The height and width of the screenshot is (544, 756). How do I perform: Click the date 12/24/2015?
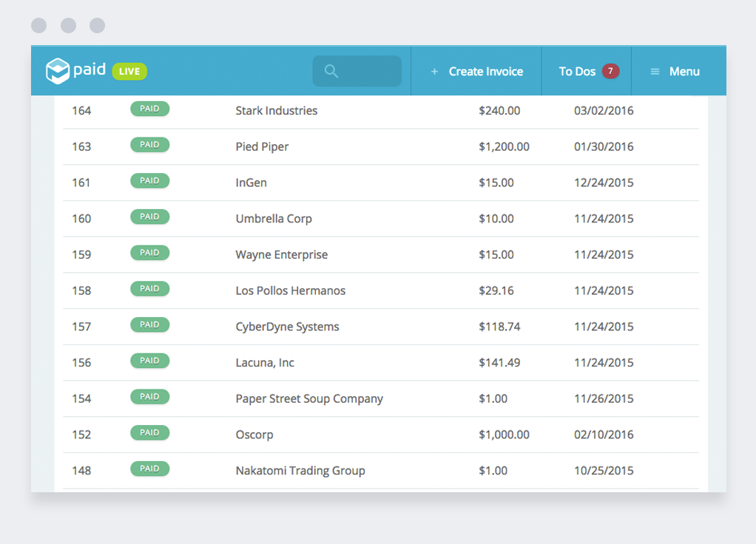[604, 183]
